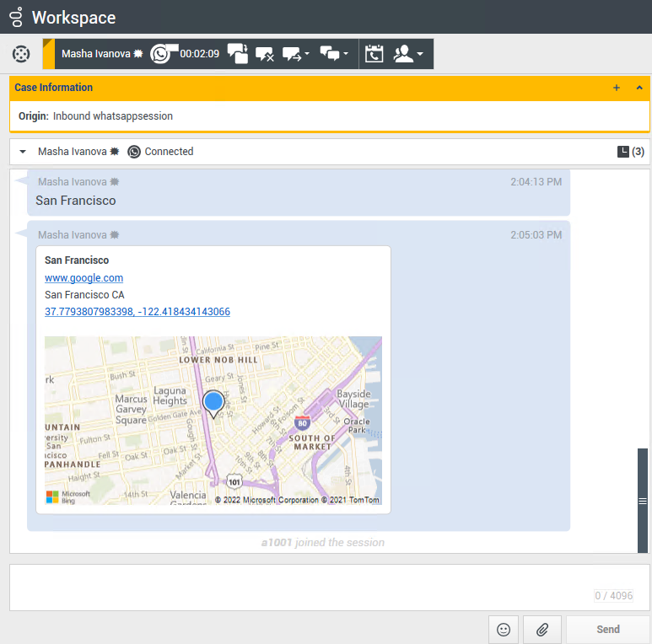Click the chat transcript scrollbar handle

643,501
